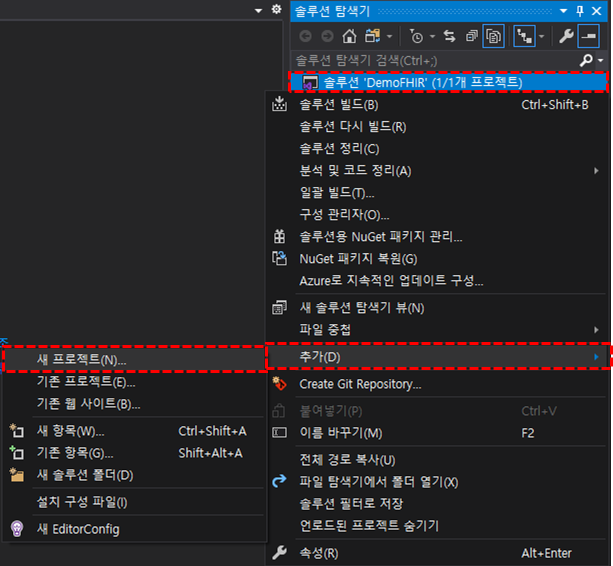Open the window position dropdown in title bar
Viewport: 613px width, 566px height.
(563, 11)
